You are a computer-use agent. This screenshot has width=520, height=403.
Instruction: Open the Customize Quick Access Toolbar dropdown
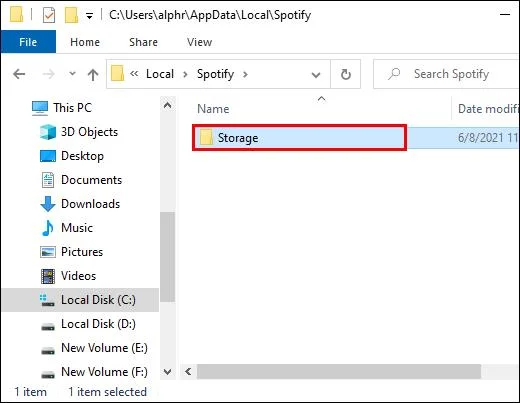point(89,16)
